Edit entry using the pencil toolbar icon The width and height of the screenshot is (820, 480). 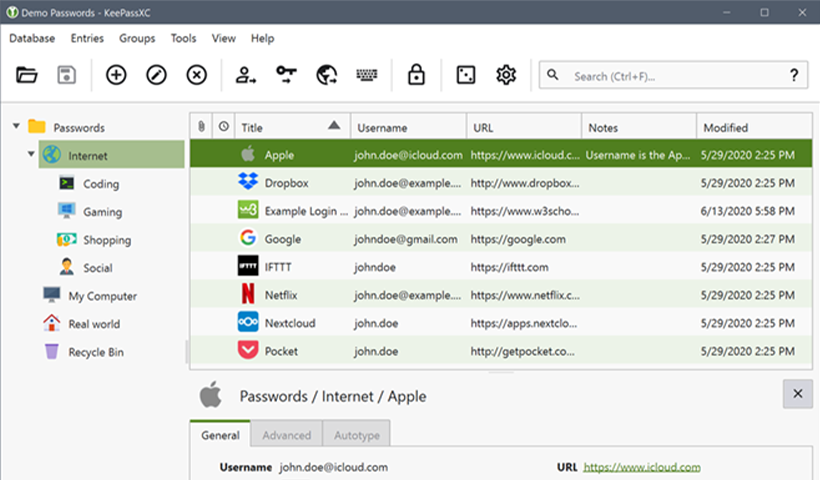pos(156,75)
